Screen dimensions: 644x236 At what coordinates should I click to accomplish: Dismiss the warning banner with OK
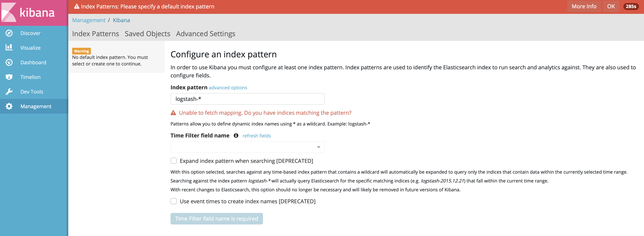click(611, 7)
